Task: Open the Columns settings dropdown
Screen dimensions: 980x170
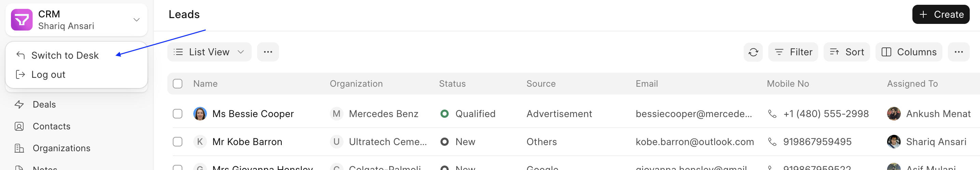Action: 909,52
